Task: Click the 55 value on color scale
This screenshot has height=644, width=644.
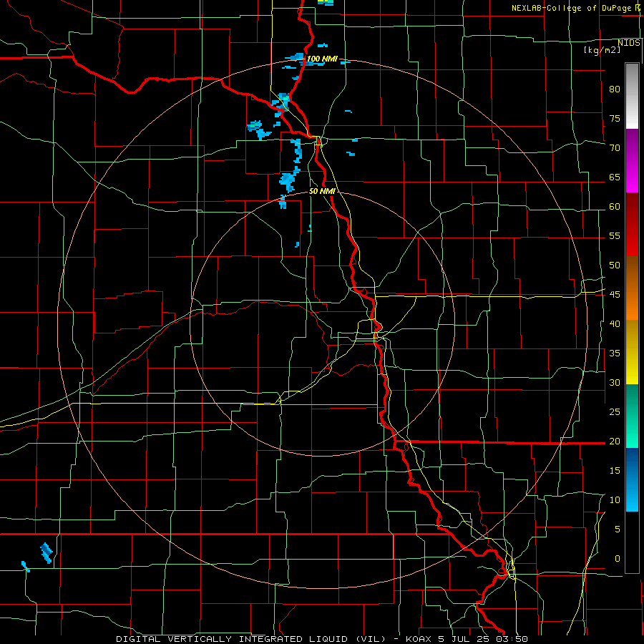Action: 615,235
